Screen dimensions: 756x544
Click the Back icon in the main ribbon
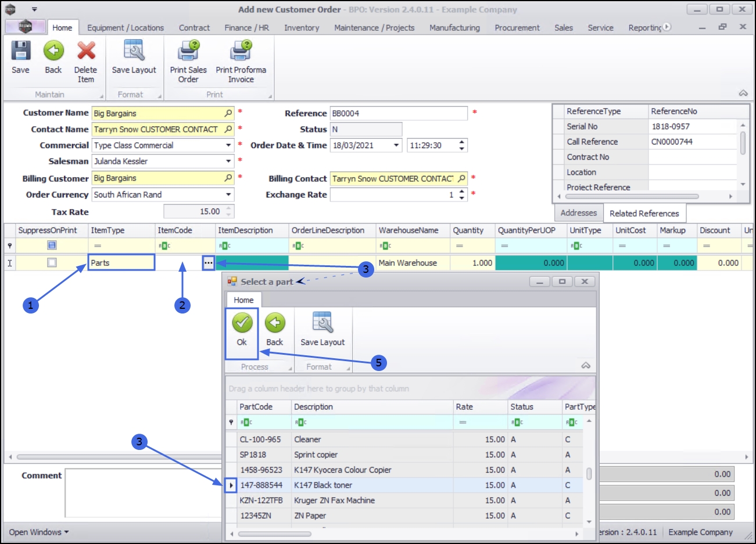(x=53, y=51)
